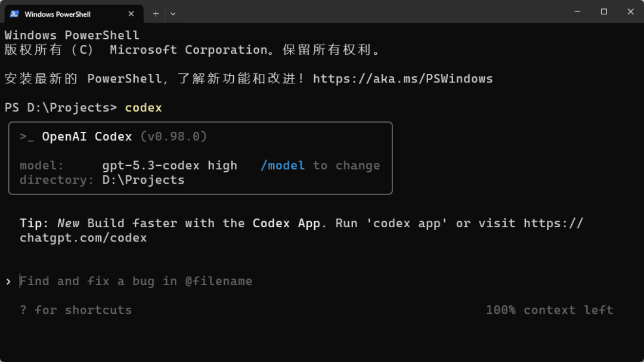
Task: Click the blue /model command text
Action: click(283, 165)
